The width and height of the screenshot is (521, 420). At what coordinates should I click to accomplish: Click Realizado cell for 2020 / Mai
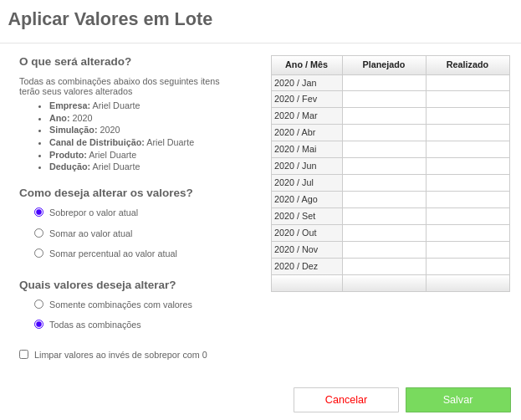point(467,149)
